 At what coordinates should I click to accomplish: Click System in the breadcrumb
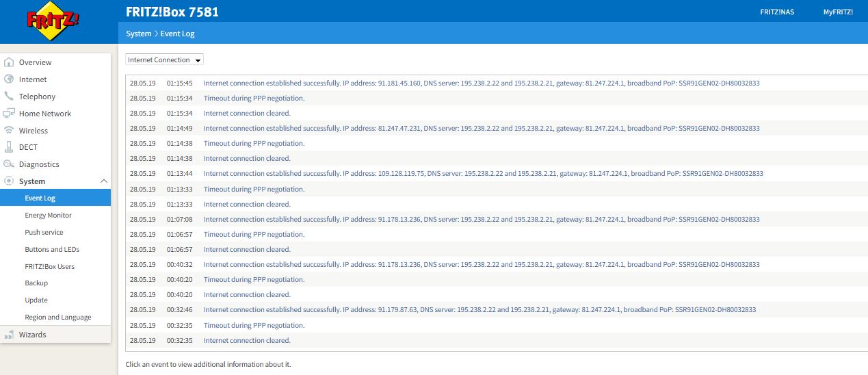coord(138,34)
